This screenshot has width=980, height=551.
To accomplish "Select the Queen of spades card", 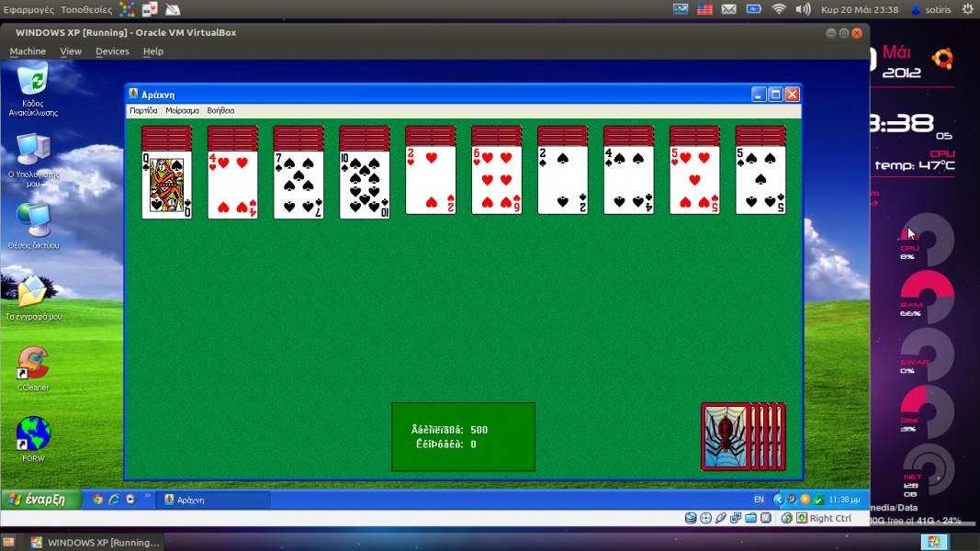I will coord(167,185).
